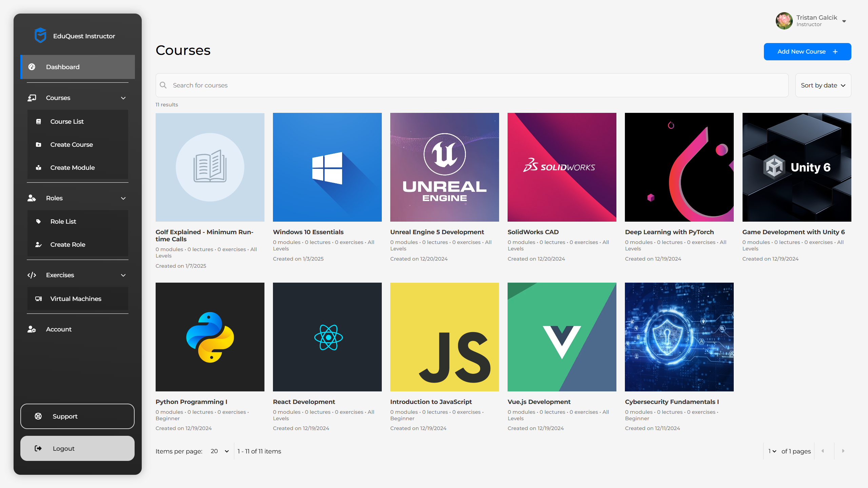This screenshot has width=868, height=488.
Task: Open SolidWorks CAD course title
Action: point(533,232)
